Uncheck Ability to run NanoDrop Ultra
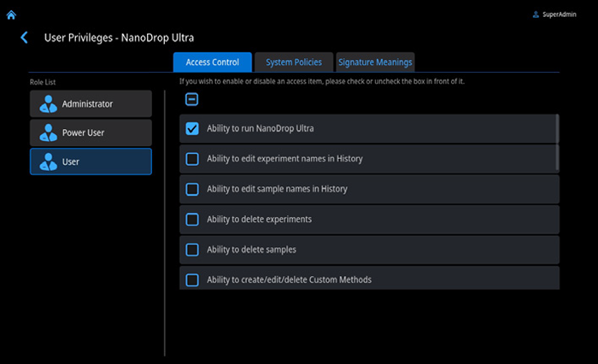This screenshot has width=598, height=364. pyautogui.click(x=192, y=128)
